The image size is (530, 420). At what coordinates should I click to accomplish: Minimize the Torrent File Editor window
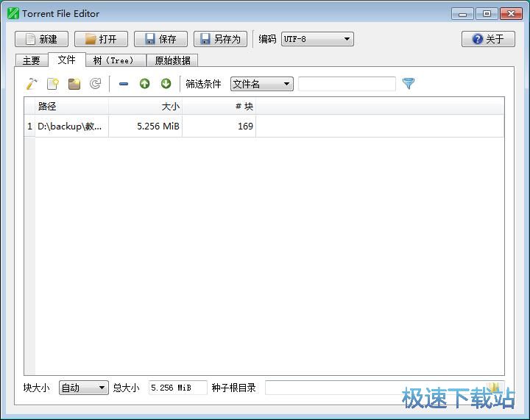pyautogui.click(x=462, y=14)
